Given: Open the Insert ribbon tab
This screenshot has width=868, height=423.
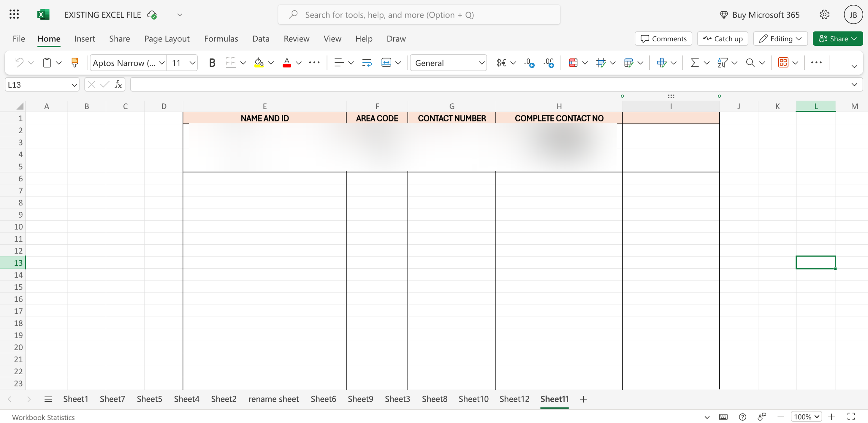Looking at the screenshot, I should coord(84,39).
